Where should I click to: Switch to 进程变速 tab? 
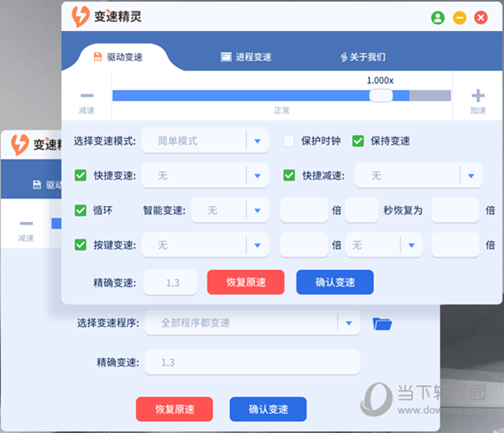point(246,57)
